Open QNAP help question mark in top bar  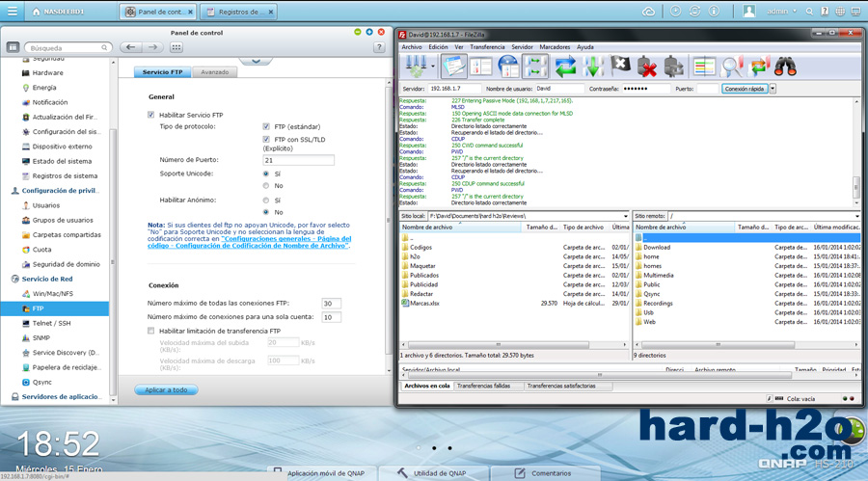coord(825,11)
